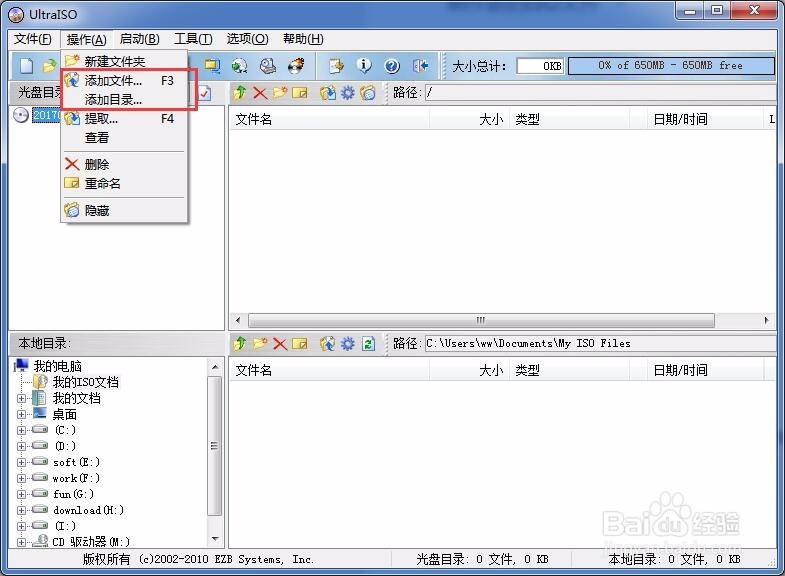Click red X delete icon in disc pane toolbar
Viewport: 785px width, 576px height.
click(x=260, y=93)
